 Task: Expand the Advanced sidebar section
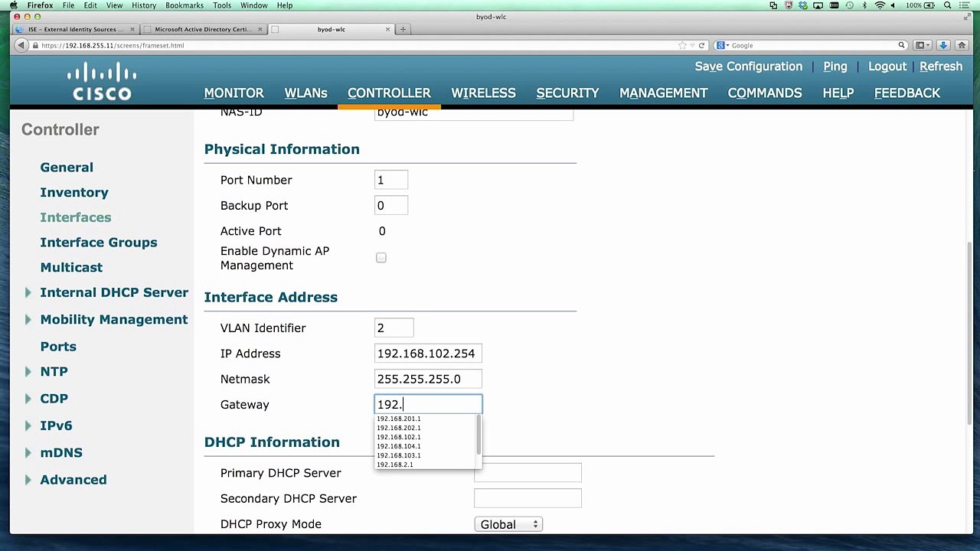click(x=28, y=480)
